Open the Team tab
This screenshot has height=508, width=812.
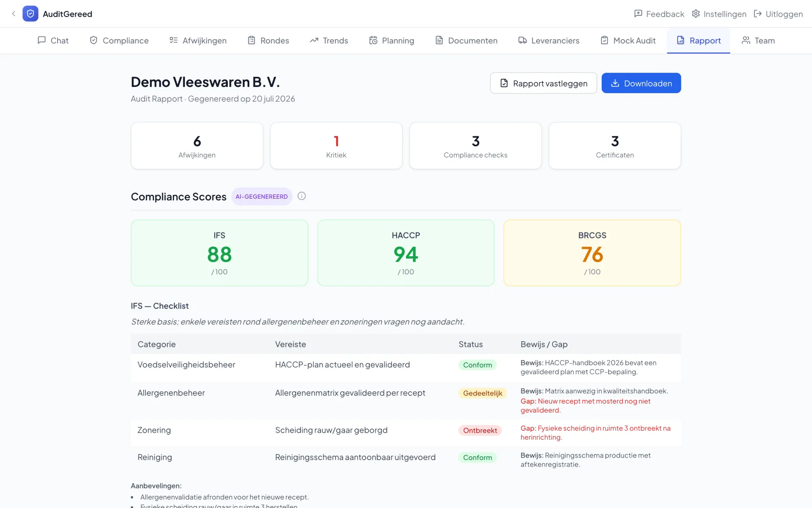pos(758,41)
